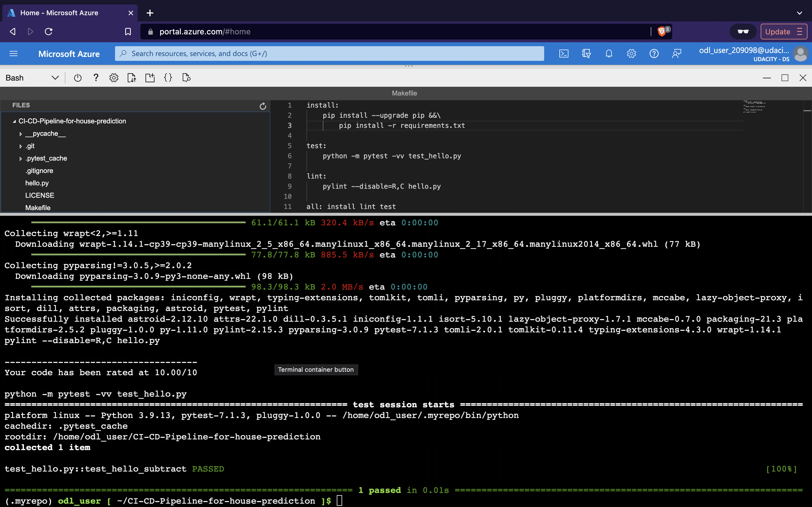This screenshot has width=812, height=507.
Task: Open web preview icon
Action: [x=186, y=78]
